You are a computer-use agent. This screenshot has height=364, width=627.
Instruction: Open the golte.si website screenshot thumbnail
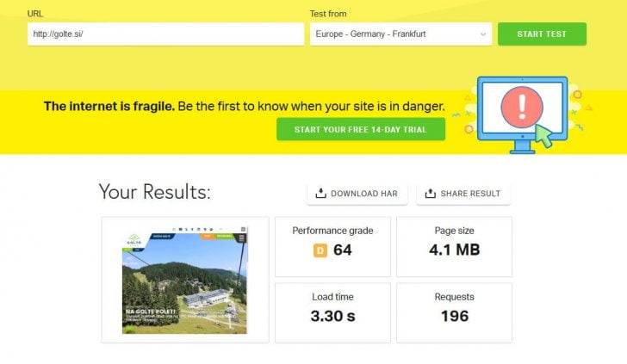[x=184, y=280]
